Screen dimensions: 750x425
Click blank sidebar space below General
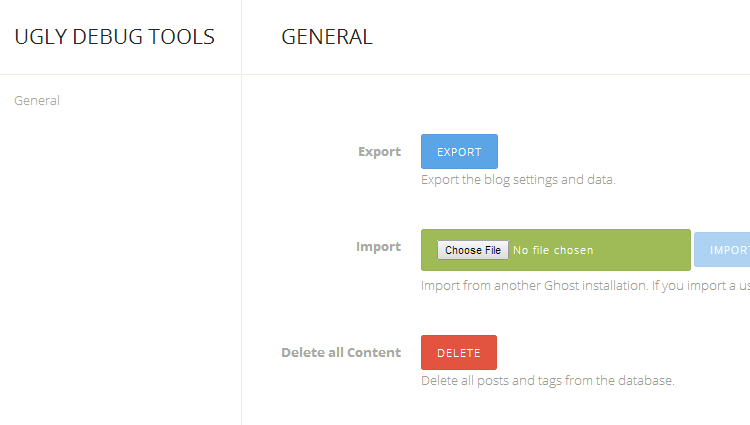[x=120, y=260]
